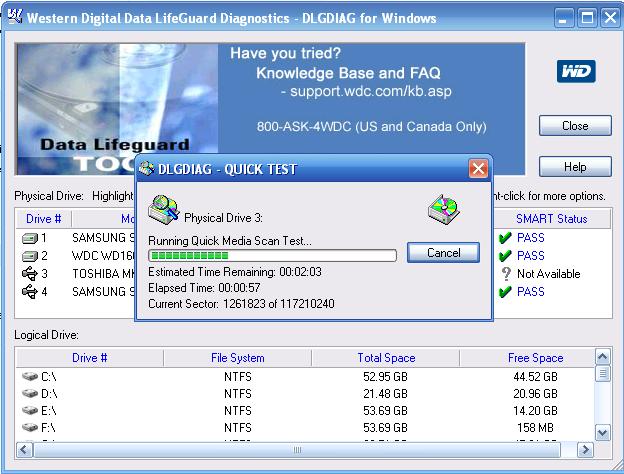Click the Physical Drive 3 label
The image size is (624, 474).
click(223, 218)
